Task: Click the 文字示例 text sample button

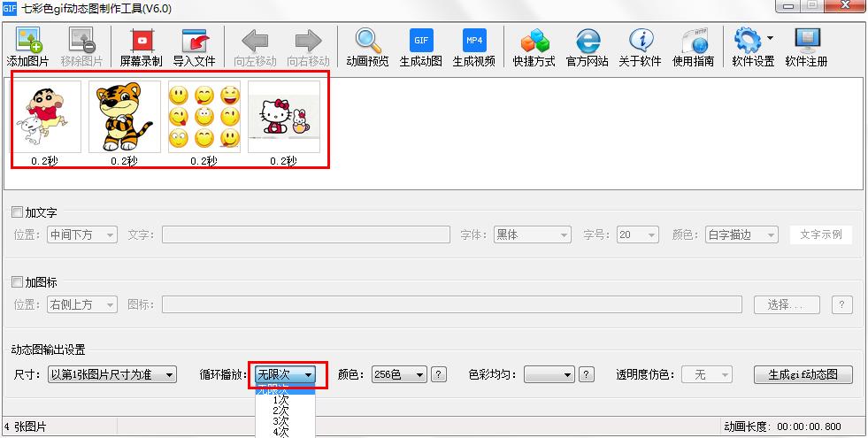Action: tap(821, 234)
